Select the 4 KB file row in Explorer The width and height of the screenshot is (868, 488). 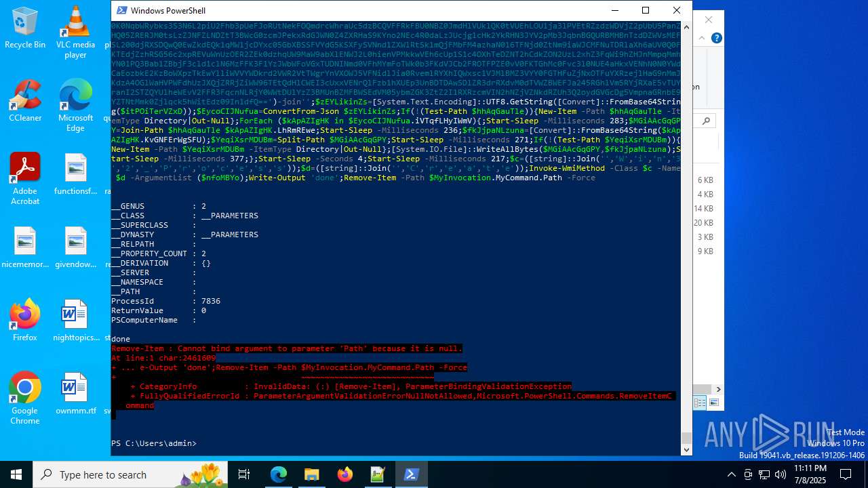tap(705, 195)
